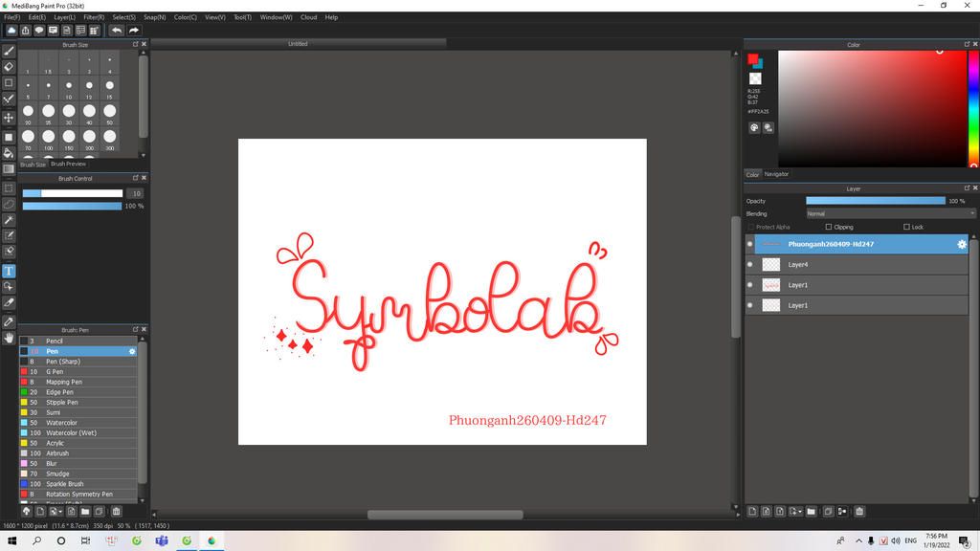Adjust the layer Opacity slider
980x551 pixels.
click(876, 201)
